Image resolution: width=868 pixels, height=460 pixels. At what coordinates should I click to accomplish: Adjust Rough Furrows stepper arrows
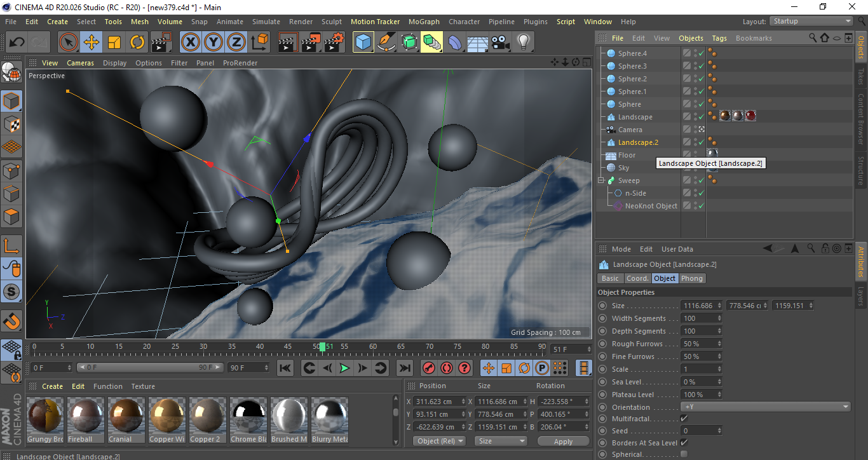pos(719,344)
